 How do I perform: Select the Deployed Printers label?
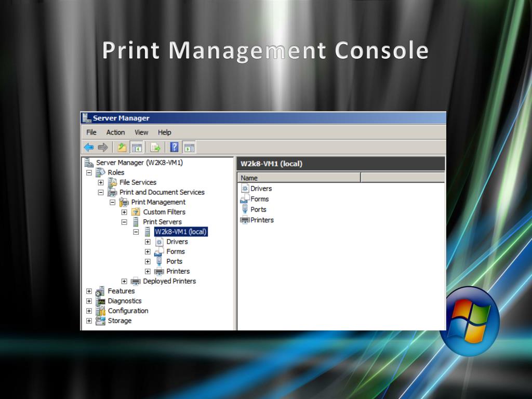(x=169, y=281)
